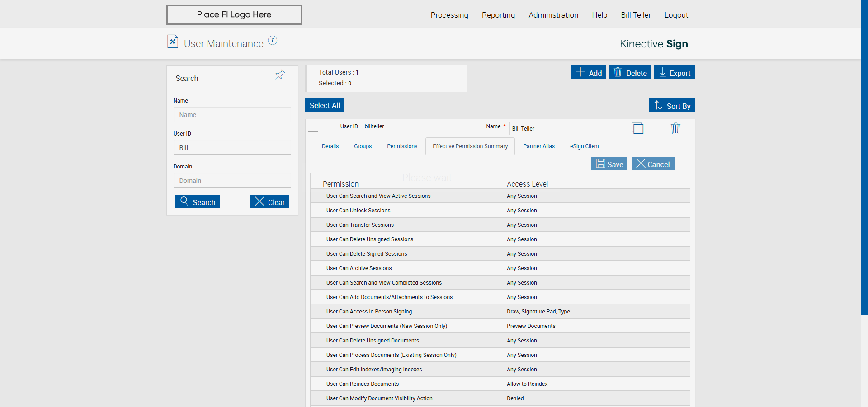
Task: Expand the Administration menu
Action: pos(553,15)
